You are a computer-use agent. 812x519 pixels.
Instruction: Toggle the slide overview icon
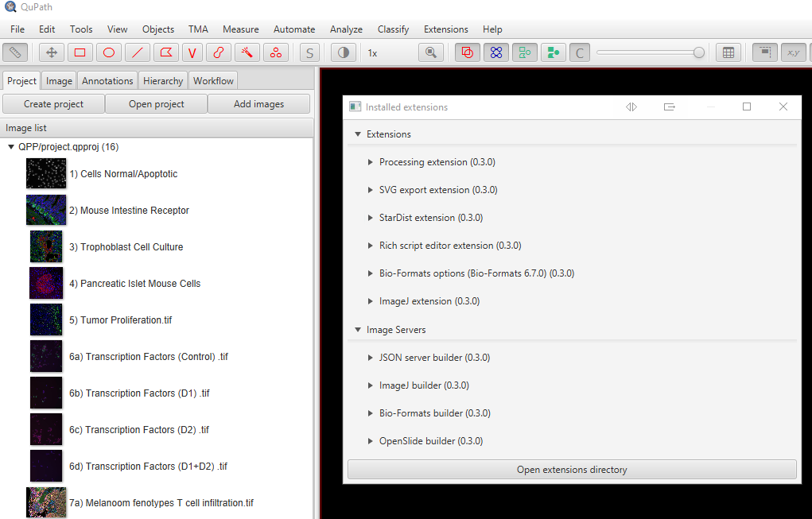tap(765, 52)
